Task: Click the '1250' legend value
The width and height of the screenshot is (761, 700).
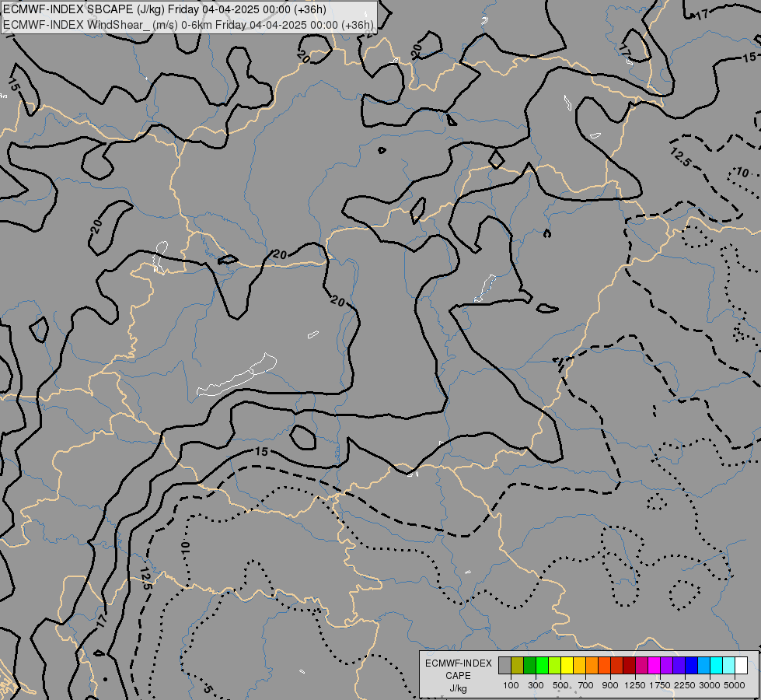Action: click(635, 685)
